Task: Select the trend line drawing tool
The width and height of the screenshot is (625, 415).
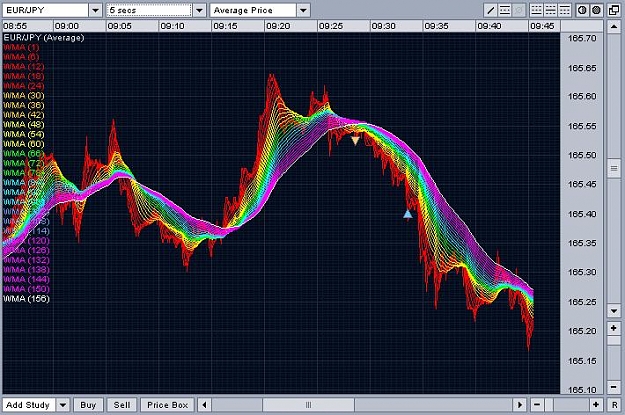Action: click(491, 10)
